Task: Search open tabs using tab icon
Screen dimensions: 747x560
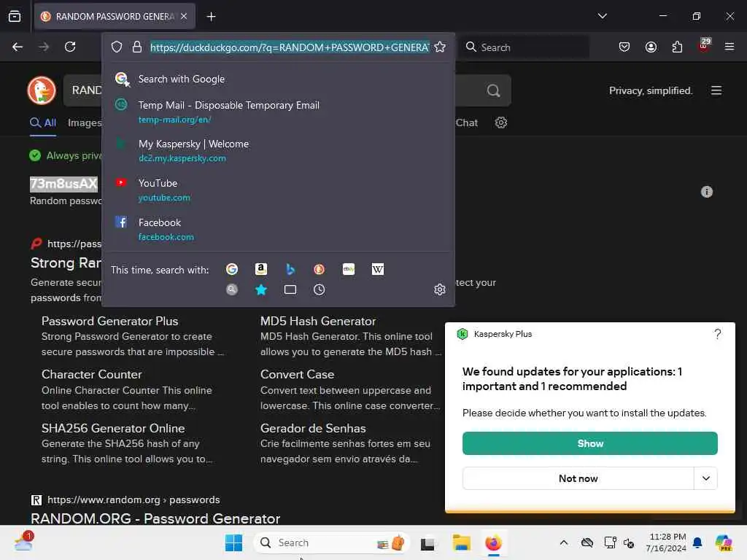Action: pos(290,289)
